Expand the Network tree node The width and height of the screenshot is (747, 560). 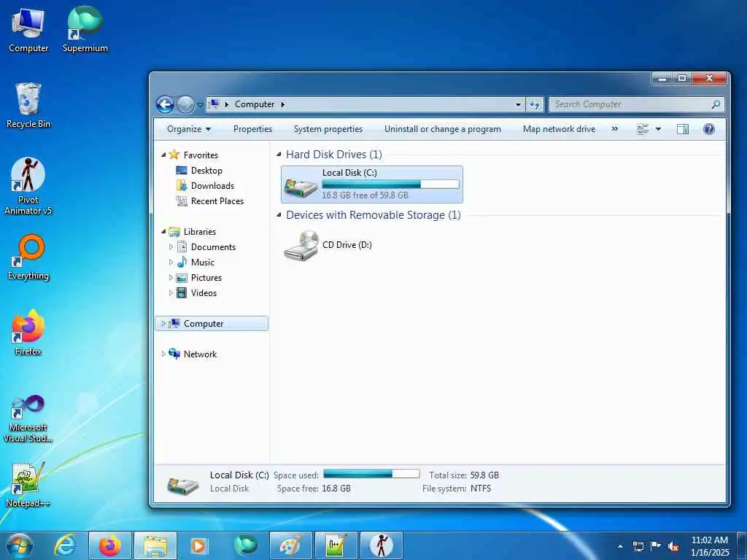[163, 354]
